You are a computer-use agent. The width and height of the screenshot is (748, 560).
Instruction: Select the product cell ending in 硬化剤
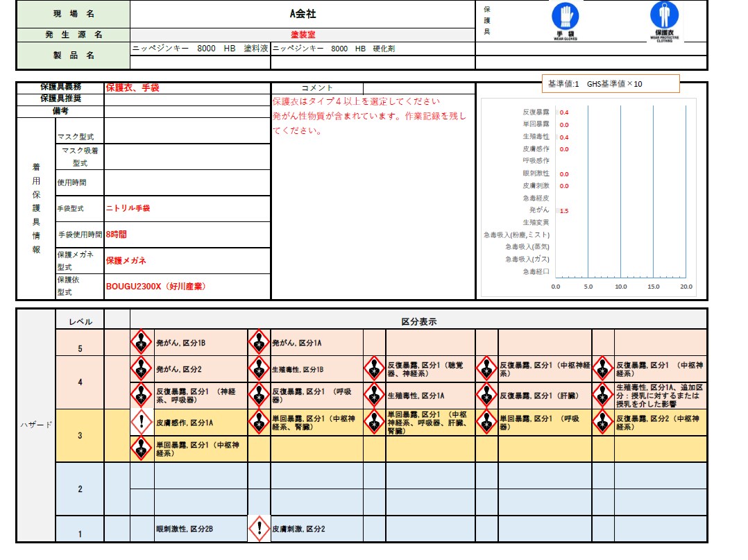pyautogui.click(x=373, y=49)
